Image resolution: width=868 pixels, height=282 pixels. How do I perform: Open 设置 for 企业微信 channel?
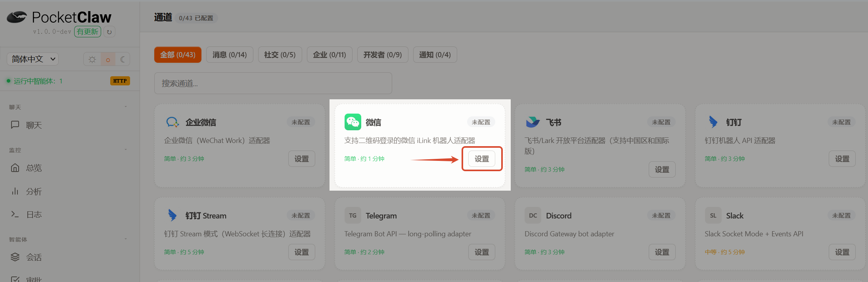tap(302, 159)
